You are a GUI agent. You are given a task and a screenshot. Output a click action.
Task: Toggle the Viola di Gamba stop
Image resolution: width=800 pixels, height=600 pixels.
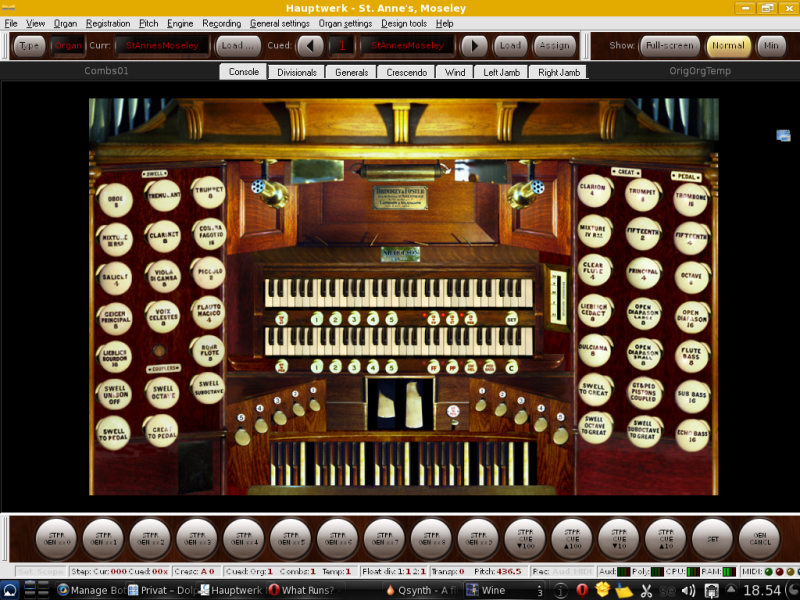163,276
